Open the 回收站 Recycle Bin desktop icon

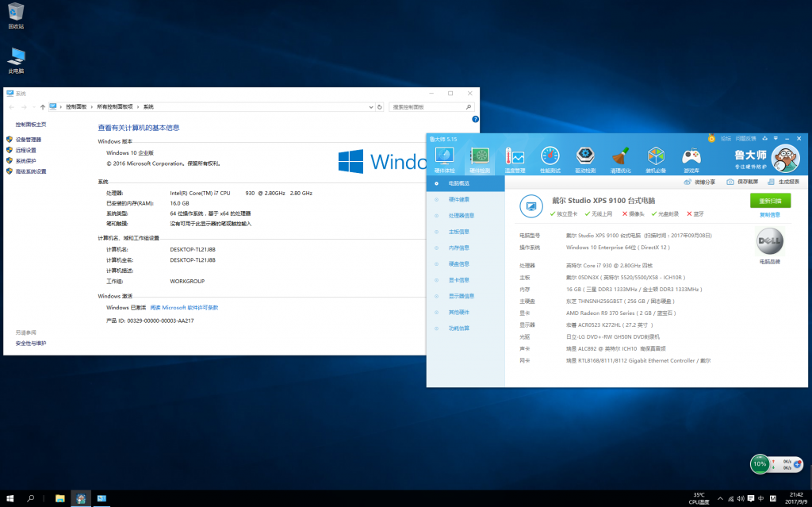(16, 16)
